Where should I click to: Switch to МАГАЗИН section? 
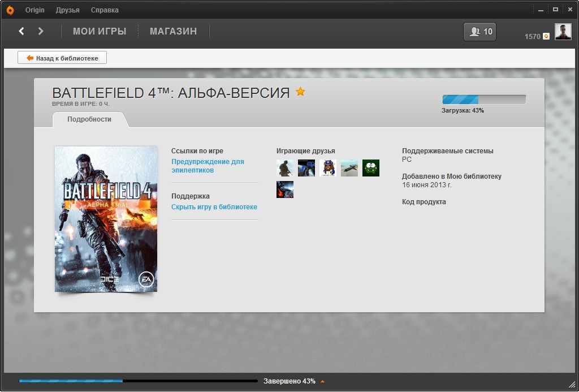[x=173, y=32]
